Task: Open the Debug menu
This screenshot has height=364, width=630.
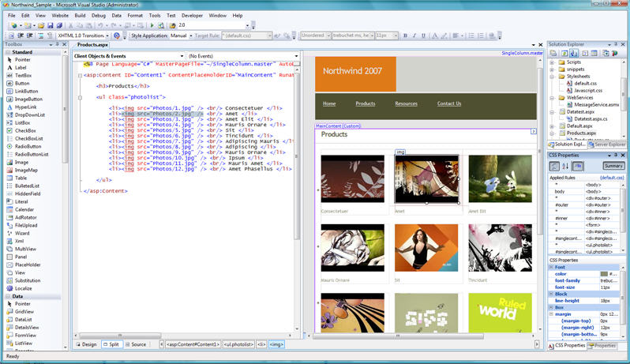Action: pyautogui.click(x=99, y=16)
